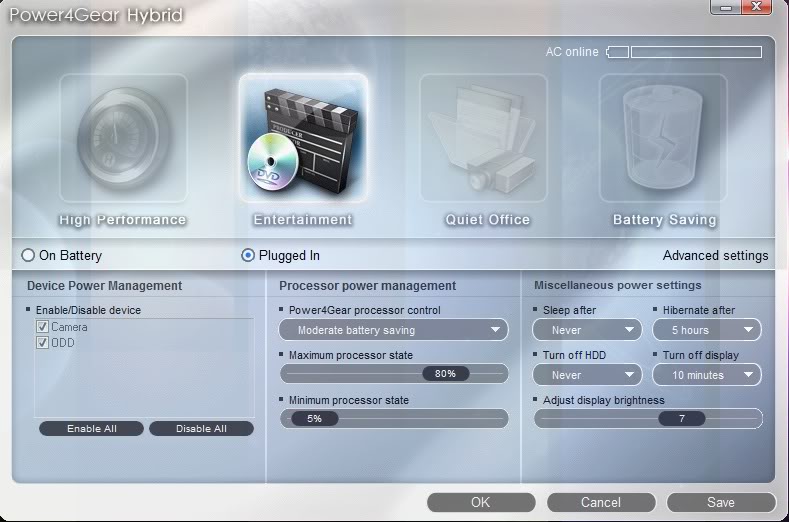Select the Battery Saving battery icon
Screen dimensions: 789x522
tap(663, 138)
